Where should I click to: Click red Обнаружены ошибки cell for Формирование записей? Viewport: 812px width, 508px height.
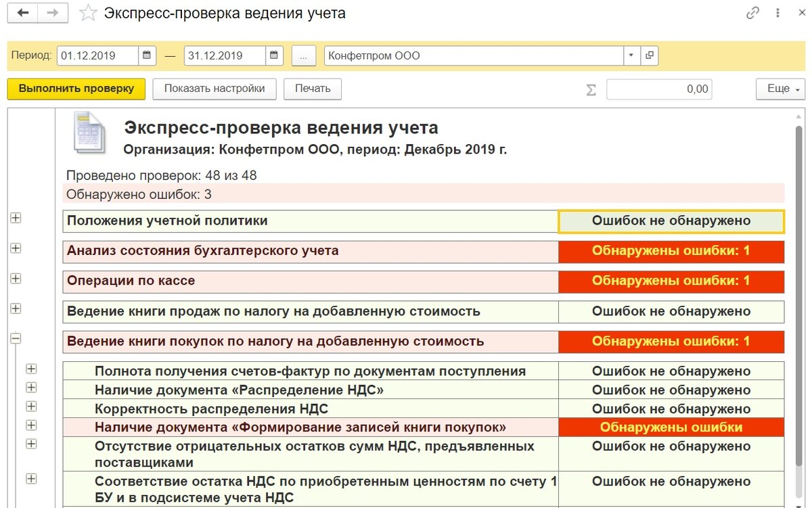point(671,428)
